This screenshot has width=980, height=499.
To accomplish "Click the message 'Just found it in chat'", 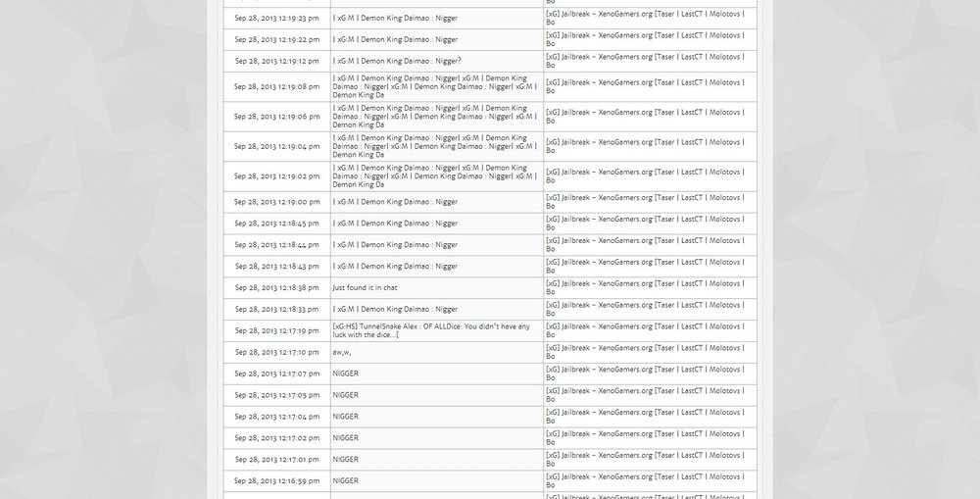I will coord(365,287).
